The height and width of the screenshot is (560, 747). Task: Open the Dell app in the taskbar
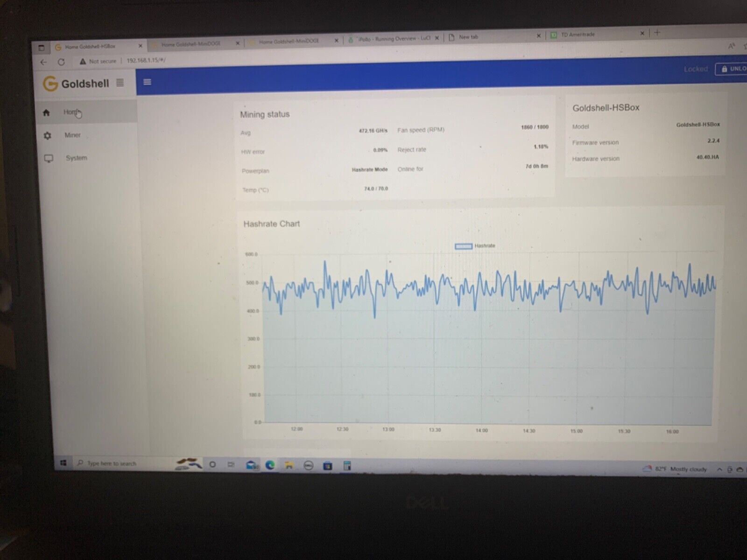(x=308, y=465)
